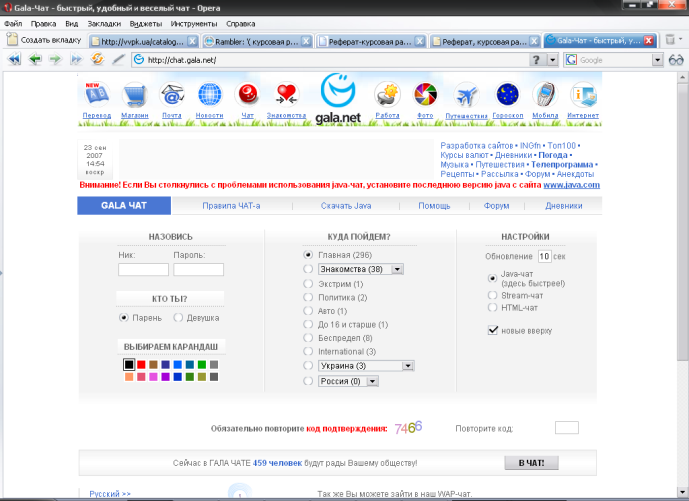Select the Stream-чат mode

(493, 295)
